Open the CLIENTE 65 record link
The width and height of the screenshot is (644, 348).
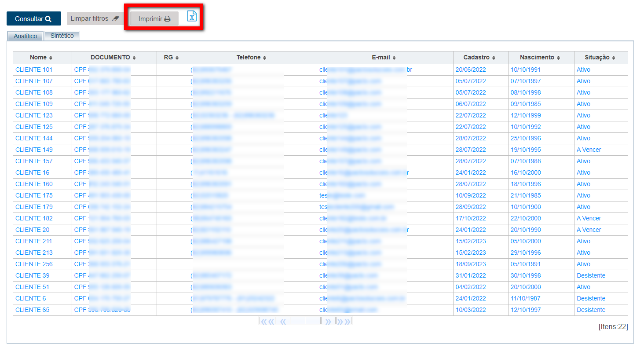[32, 310]
